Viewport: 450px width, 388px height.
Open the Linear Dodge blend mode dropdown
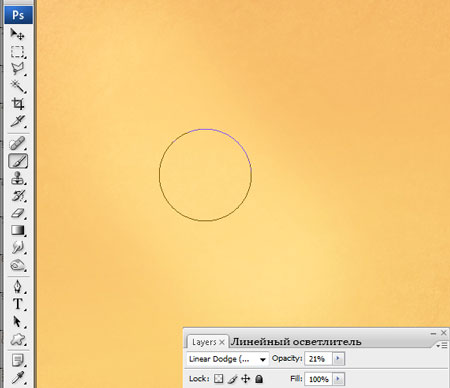[227, 359]
